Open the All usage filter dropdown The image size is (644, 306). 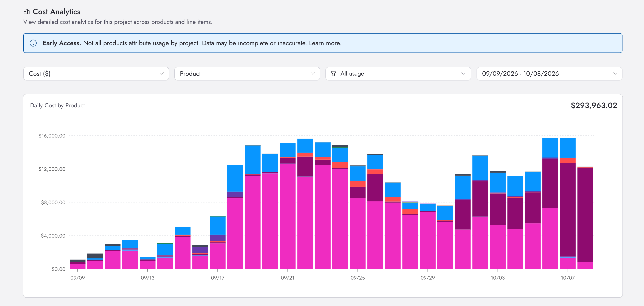398,74
